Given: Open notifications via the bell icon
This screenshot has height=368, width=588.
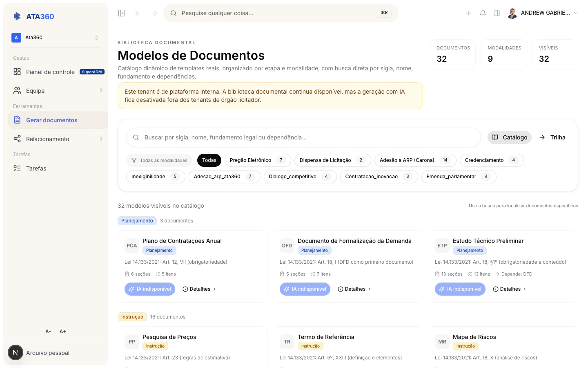Looking at the screenshot, I should click(483, 13).
